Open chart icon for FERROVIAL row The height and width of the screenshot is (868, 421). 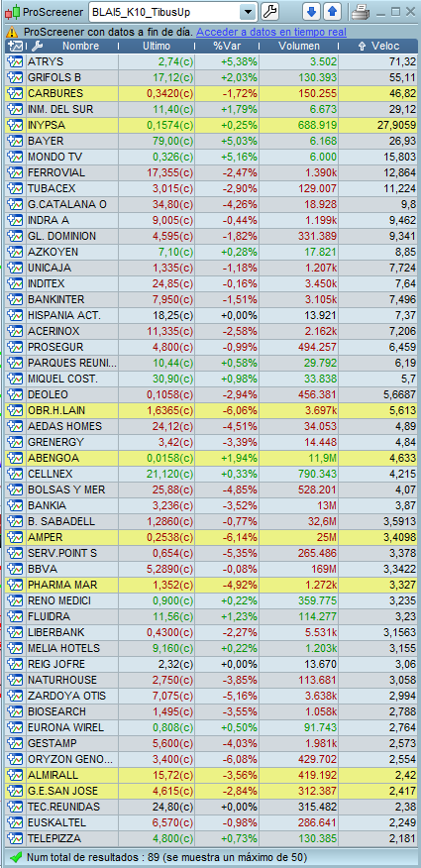point(14,172)
